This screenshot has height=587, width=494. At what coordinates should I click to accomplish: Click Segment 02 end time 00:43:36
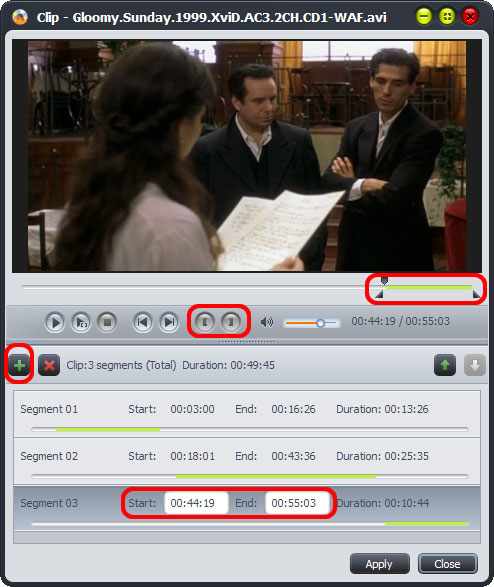pos(293,456)
